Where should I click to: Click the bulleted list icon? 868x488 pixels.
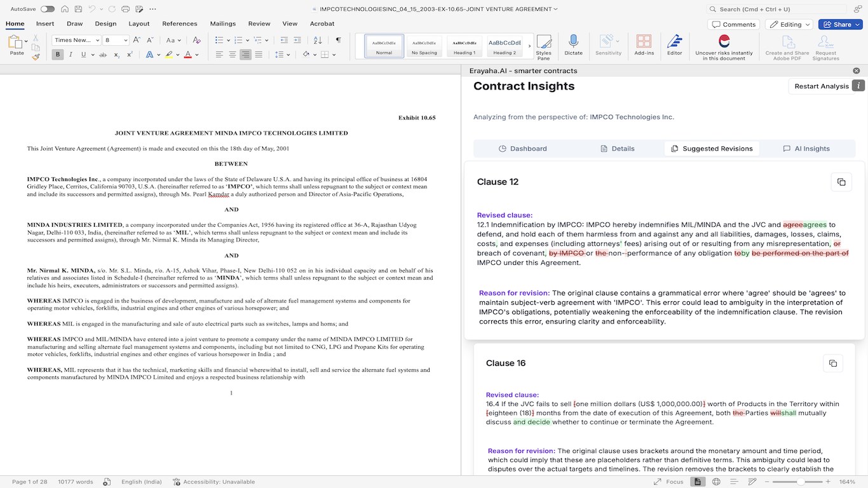[218, 40]
